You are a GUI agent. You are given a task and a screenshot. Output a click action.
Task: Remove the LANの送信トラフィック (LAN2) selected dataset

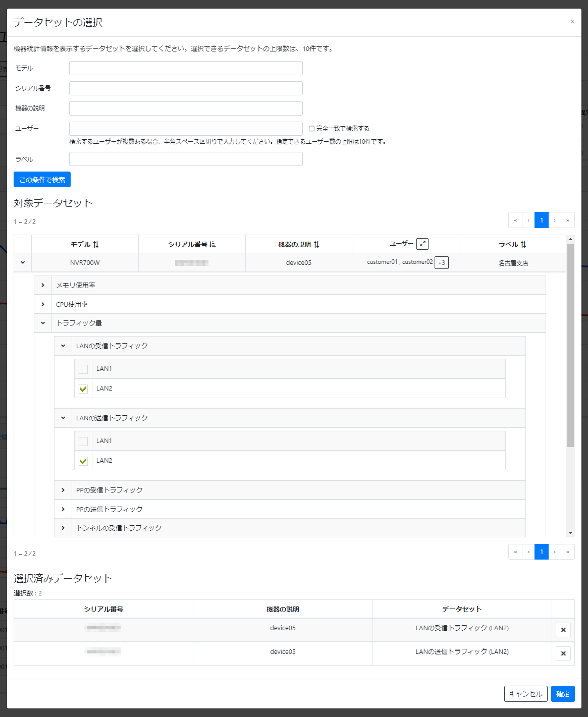coord(563,653)
